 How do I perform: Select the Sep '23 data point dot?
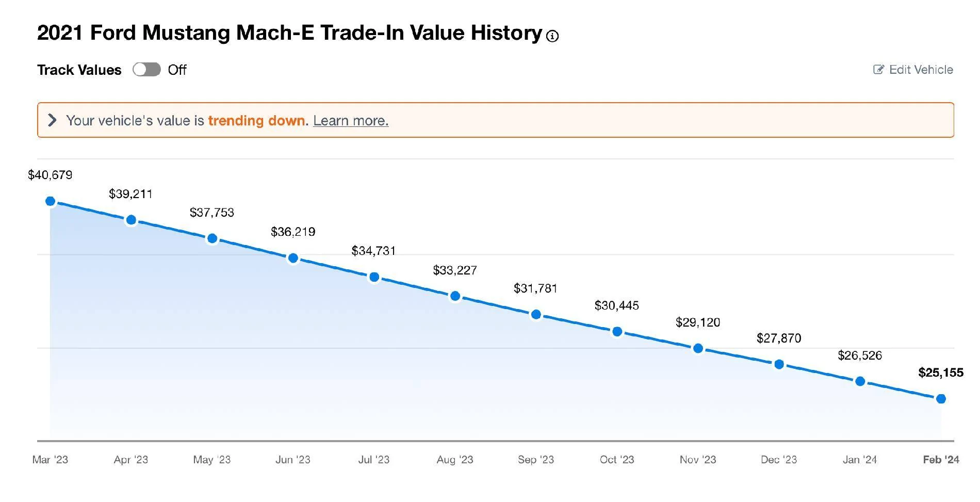[536, 314]
